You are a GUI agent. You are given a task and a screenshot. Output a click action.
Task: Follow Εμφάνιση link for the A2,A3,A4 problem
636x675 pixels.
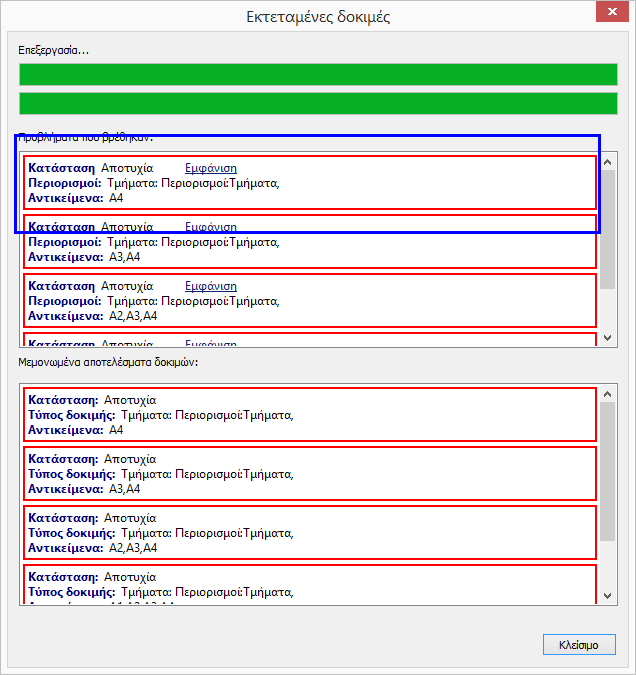211,286
